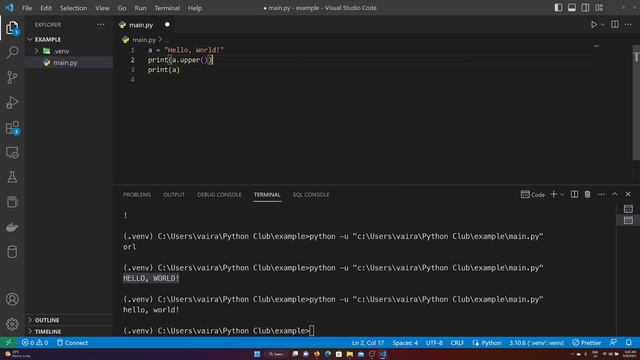Kill terminal with trash icon

(x=587, y=195)
